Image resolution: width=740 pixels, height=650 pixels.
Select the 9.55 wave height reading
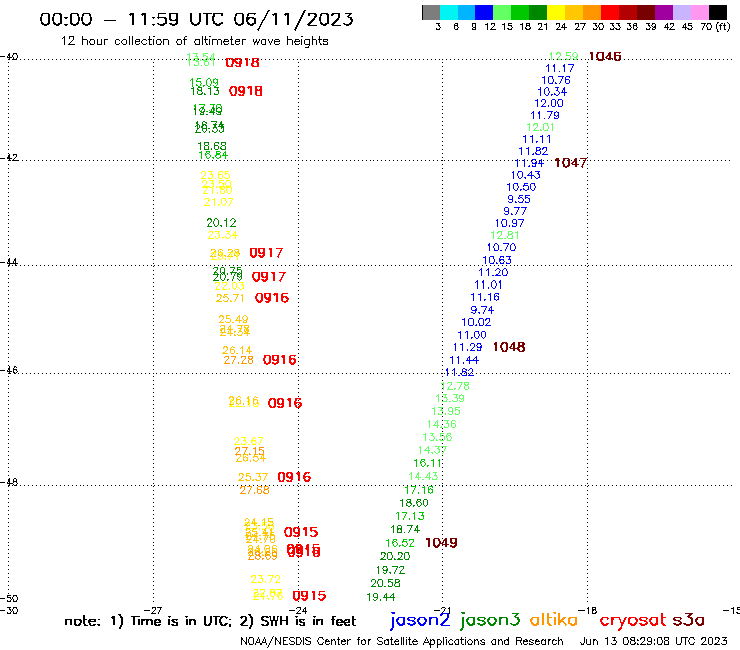click(x=519, y=199)
